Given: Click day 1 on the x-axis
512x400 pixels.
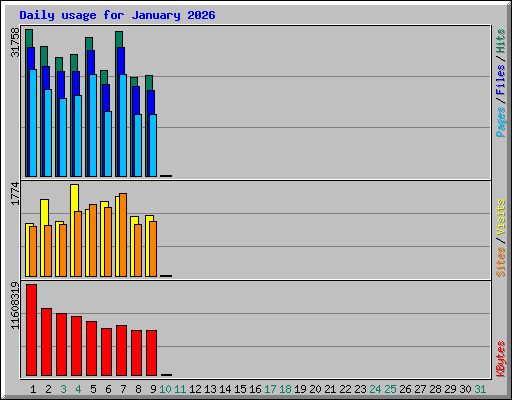Looking at the screenshot, I should [x=33, y=389].
